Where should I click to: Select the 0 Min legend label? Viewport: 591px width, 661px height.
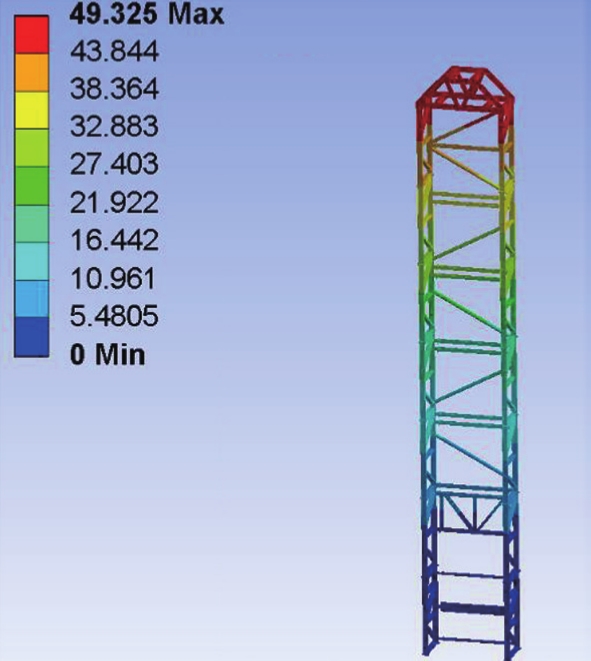[x=107, y=354]
